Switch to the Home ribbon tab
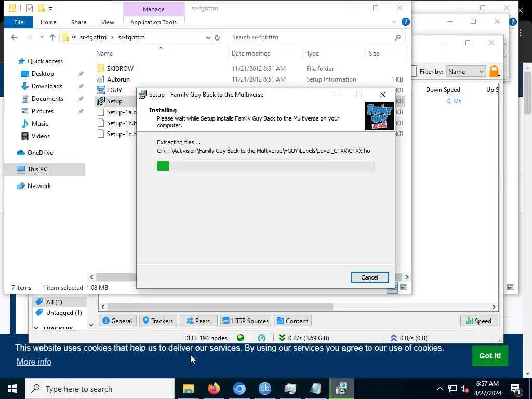 (x=48, y=22)
